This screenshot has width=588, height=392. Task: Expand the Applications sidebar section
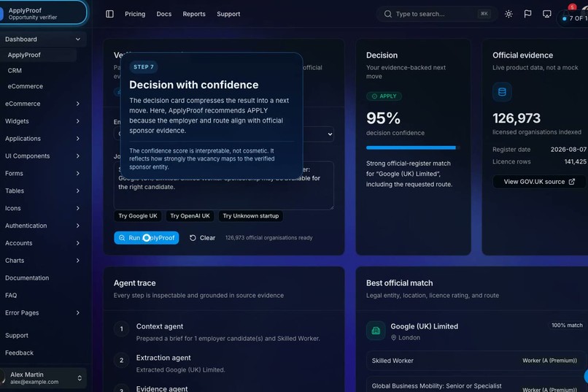(x=43, y=139)
